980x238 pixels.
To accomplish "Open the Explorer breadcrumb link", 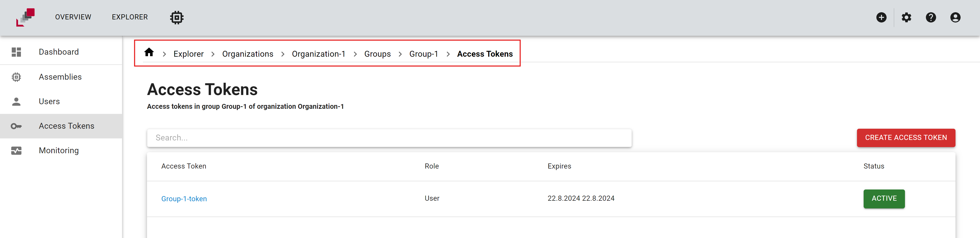I will click(188, 54).
